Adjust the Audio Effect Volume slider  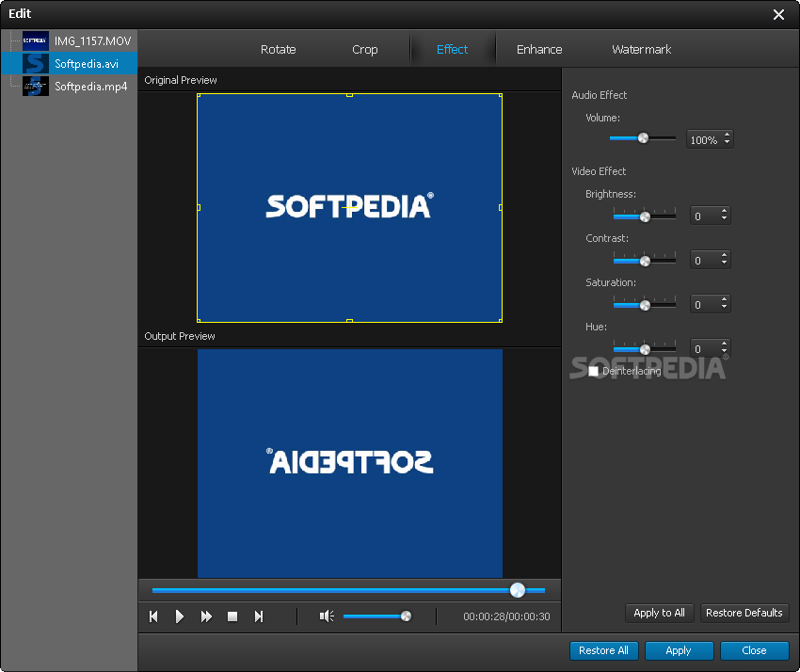click(643, 138)
